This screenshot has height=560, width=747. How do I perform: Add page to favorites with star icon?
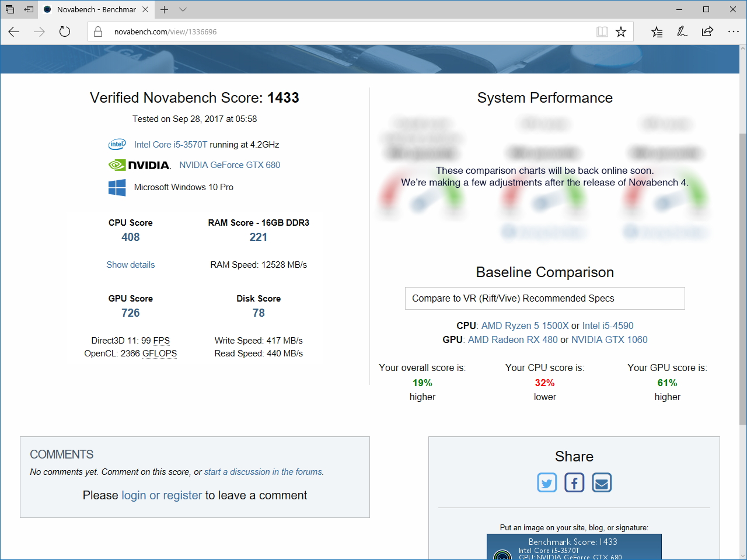621,32
